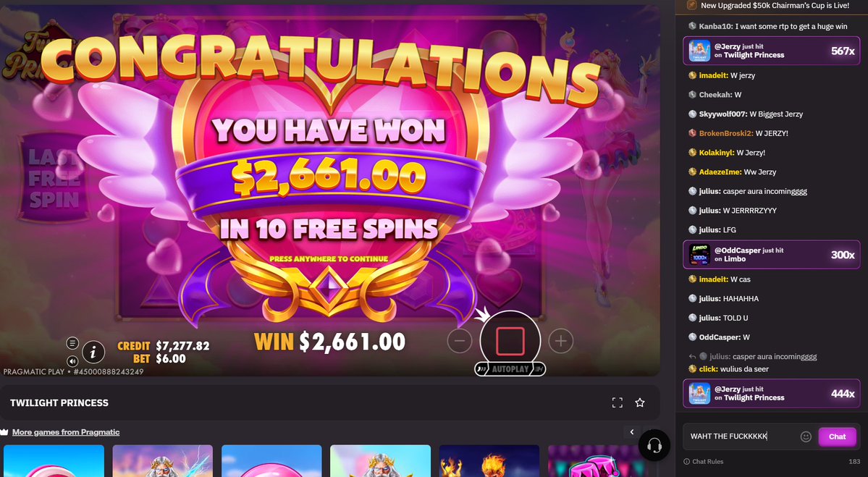Click the chat message input field

point(742,436)
